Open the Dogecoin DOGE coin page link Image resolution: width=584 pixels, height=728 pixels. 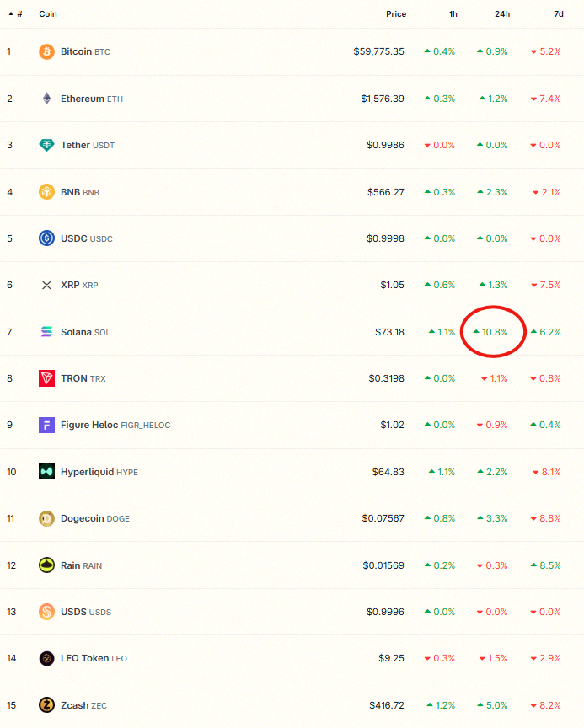pyautogui.click(x=95, y=518)
